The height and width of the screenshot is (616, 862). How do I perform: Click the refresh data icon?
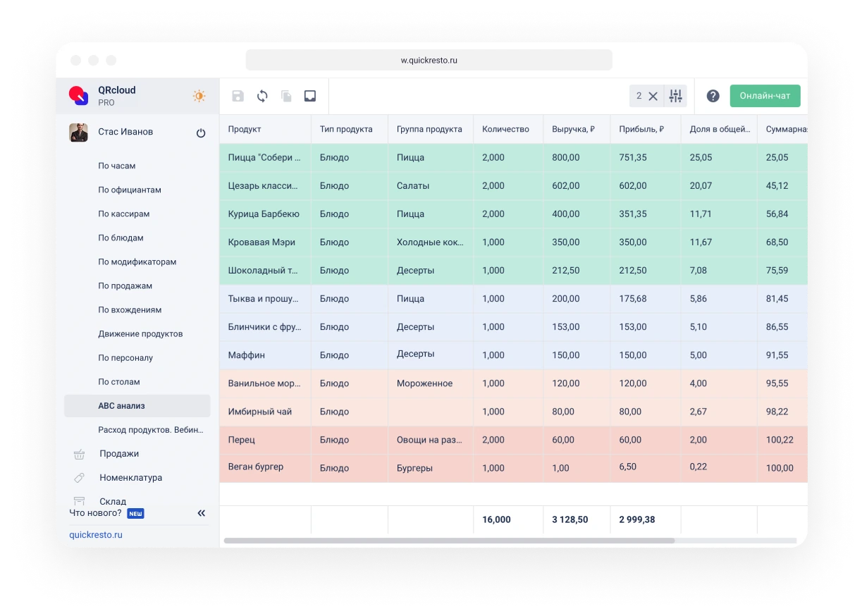[x=262, y=96]
